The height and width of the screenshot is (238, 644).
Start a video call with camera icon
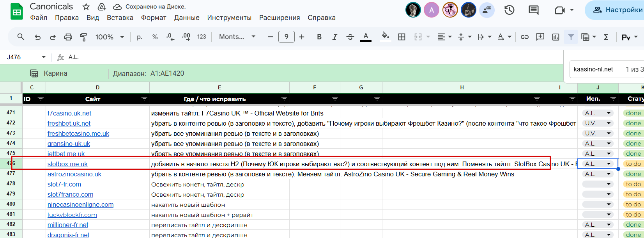[x=560, y=10]
